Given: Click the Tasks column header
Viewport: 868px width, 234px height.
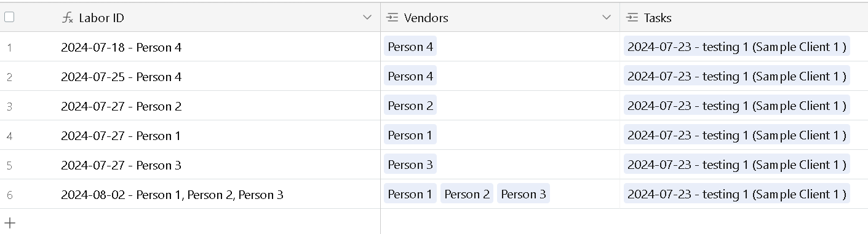Looking at the screenshot, I should (744, 18).
